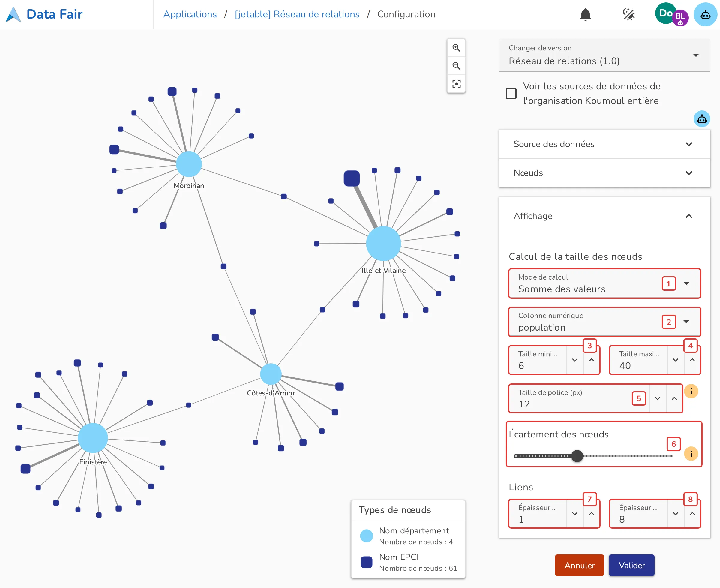The height and width of the screenshot is (588, 720).
Task: Open the robot assistant in top bar
Action: click(x=705, y=15)
